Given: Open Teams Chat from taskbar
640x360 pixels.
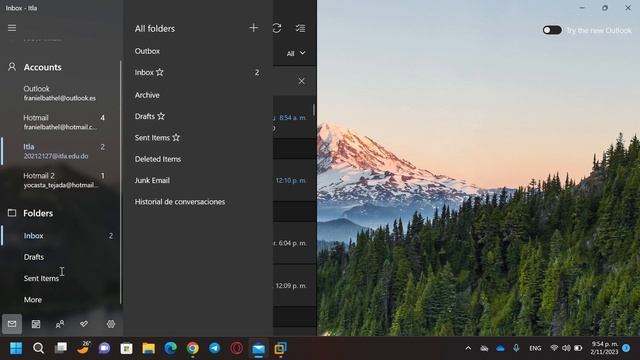Looking at the screenshot, I should coord(104,348).
